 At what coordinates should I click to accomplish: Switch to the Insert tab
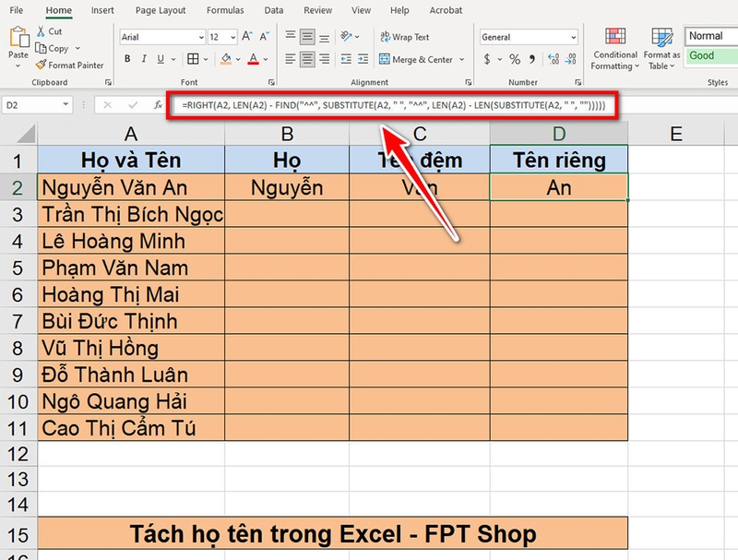point(102,10)
